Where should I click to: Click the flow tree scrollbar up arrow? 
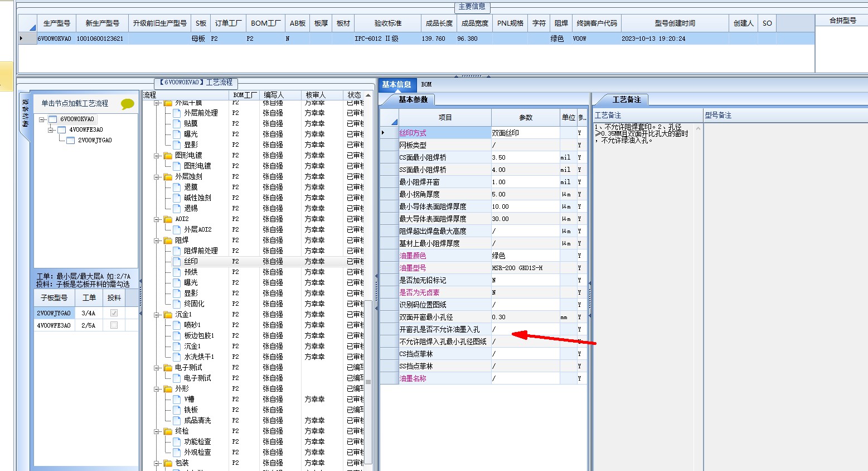coord(368,95)
